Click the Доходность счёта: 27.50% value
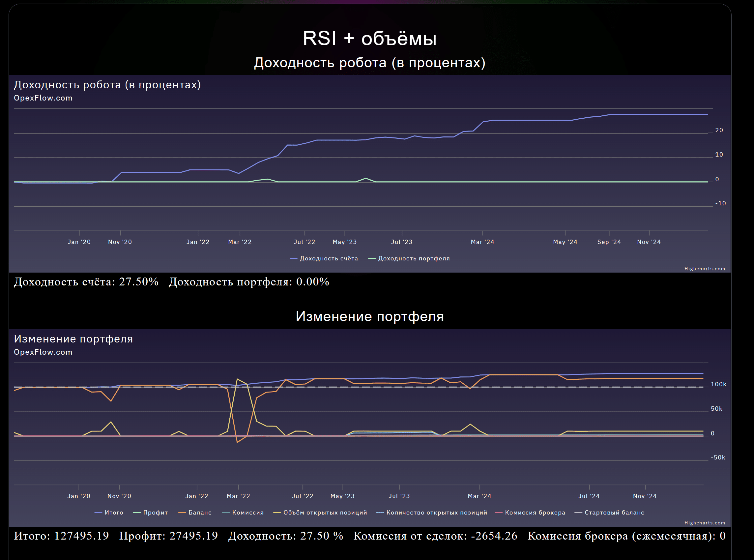The width and height of the screenshot is (754, 560). click(86, 282)
